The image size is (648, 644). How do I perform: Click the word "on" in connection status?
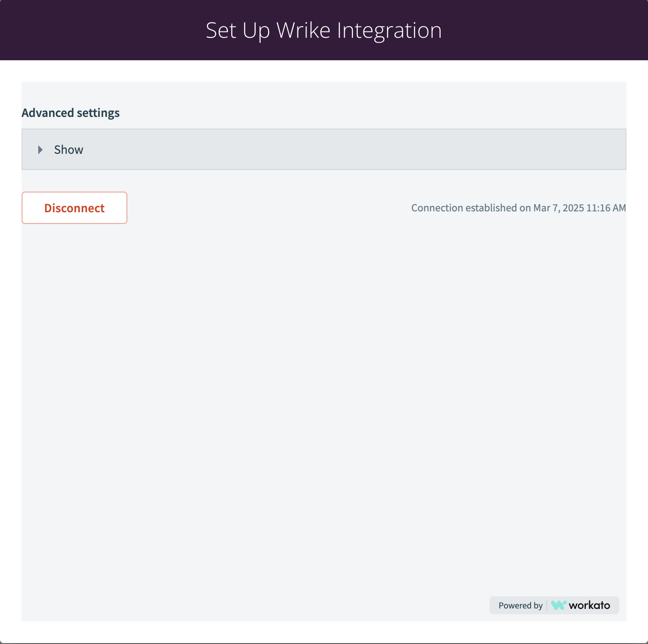(525, 208)
